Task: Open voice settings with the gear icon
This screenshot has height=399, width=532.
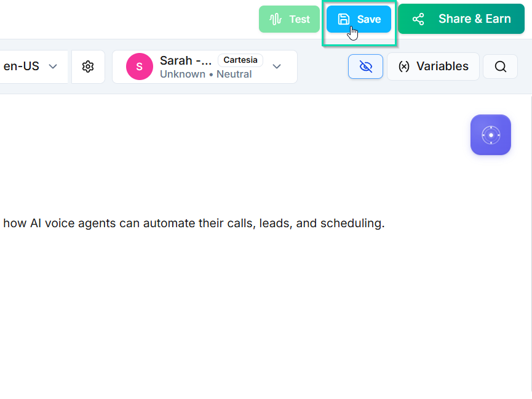Action: (88, 66)
